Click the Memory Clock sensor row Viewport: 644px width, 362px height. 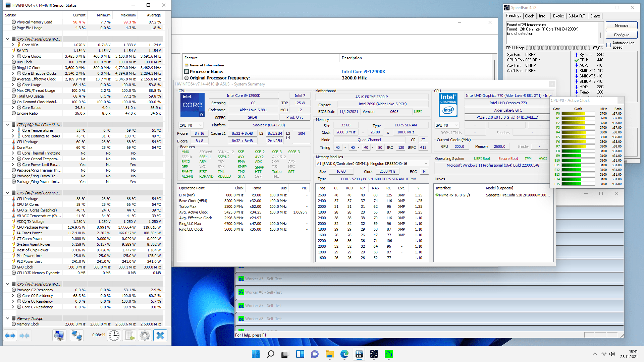[83, 324]
